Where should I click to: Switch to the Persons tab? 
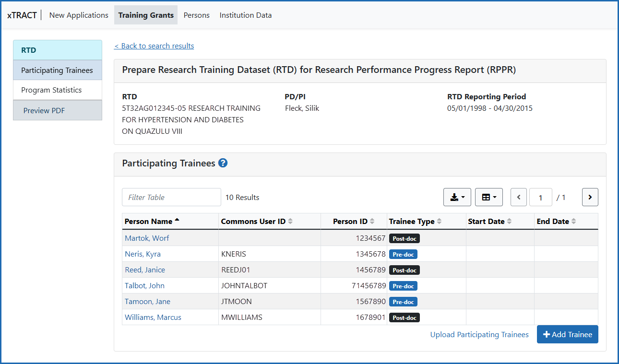point(196,15)
